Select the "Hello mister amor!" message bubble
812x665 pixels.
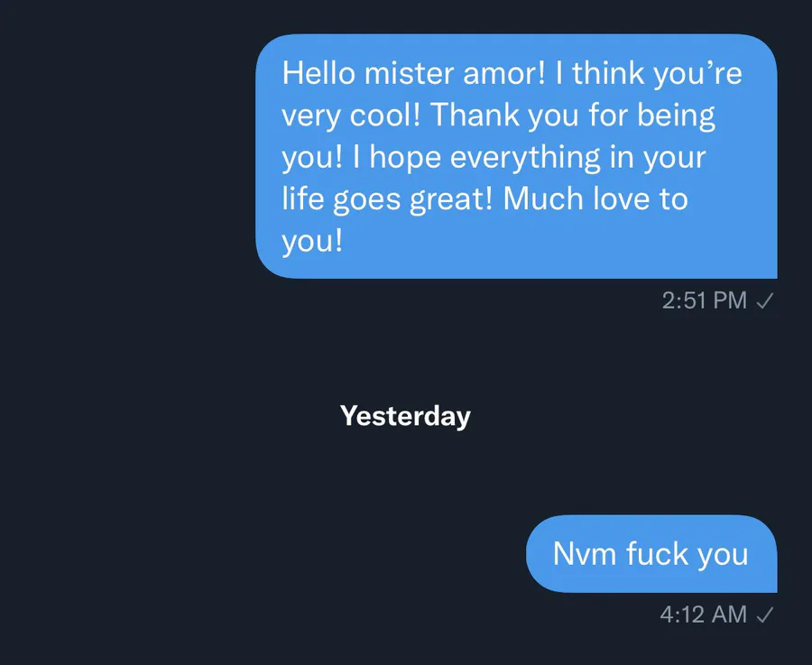[516, 156]
